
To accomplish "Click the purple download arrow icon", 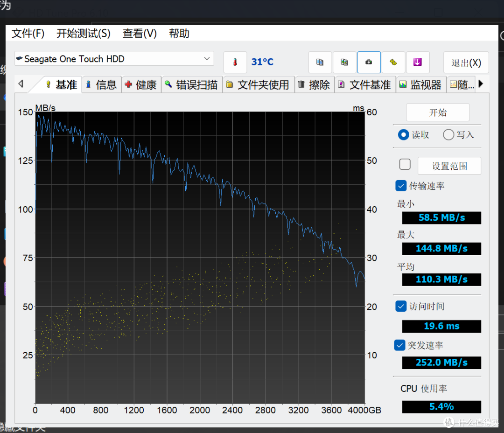I will click(418, 62).
